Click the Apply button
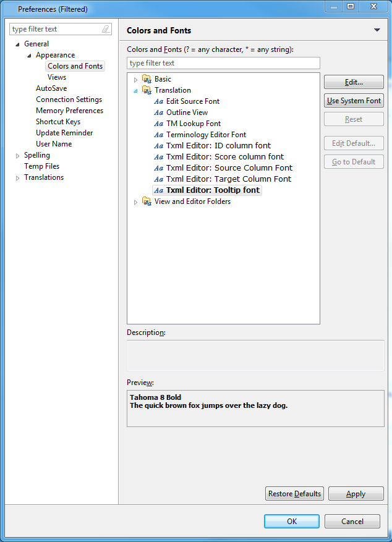 pos(356,494)
